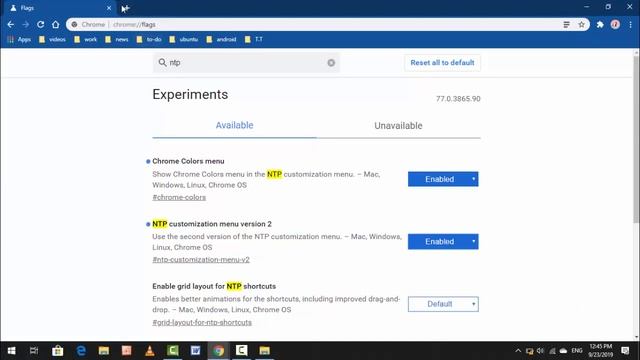Open the Chrome profile avatar
The width and height of the screenshot is (640, 360).
pos(615,24)
